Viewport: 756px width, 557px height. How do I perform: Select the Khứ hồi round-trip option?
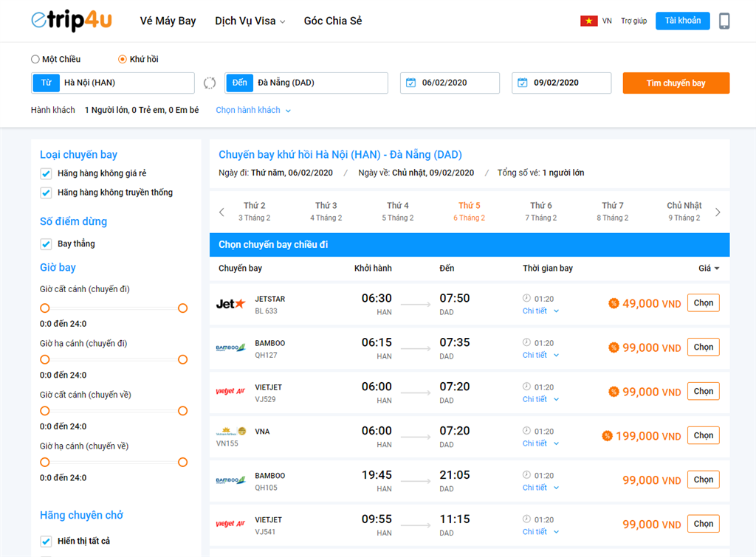[123, 59]
